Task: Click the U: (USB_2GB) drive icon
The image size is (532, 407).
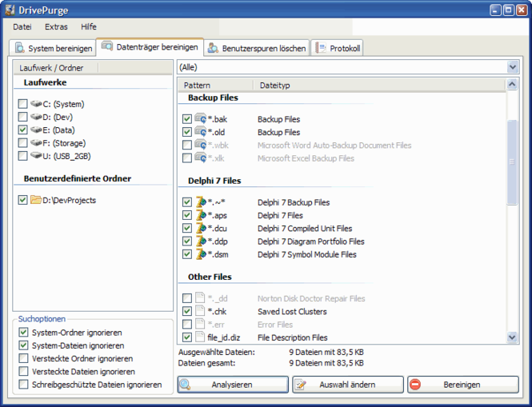Action: [x=36, y=156]
